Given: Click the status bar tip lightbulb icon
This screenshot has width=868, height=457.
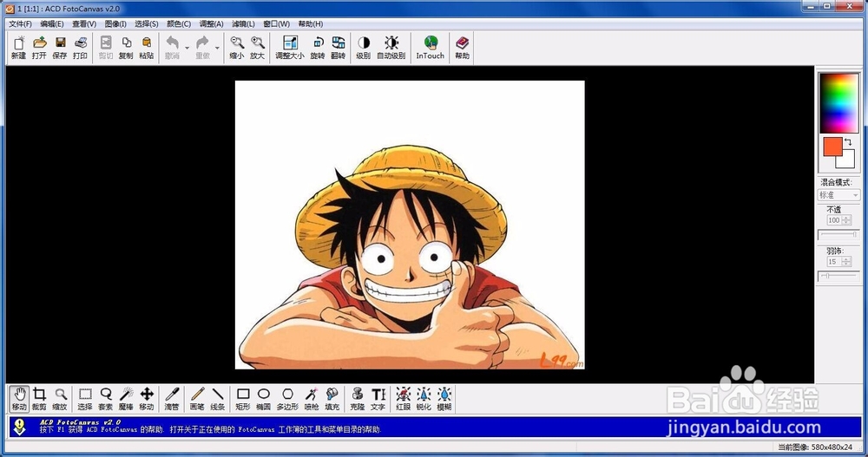Looking at the screenshot, I should tap(20, 427).
